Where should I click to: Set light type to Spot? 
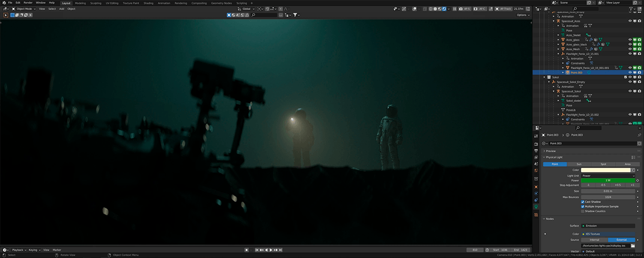603,164
